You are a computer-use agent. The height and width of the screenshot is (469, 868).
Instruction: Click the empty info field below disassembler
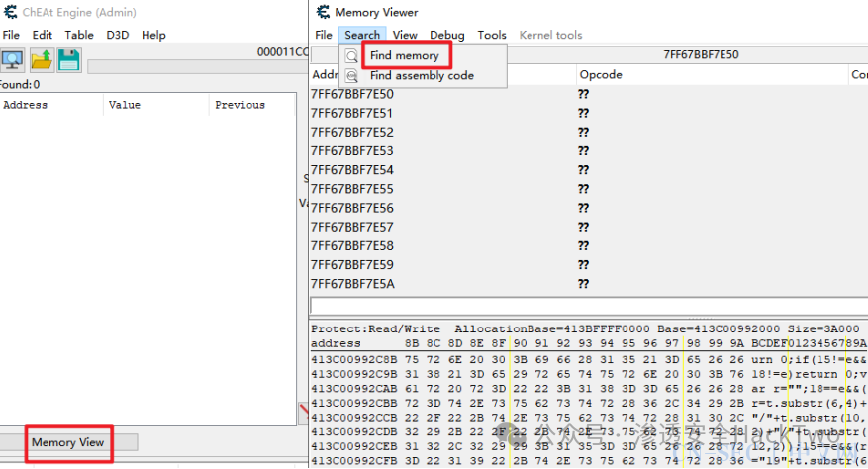[x=589, y=305]
